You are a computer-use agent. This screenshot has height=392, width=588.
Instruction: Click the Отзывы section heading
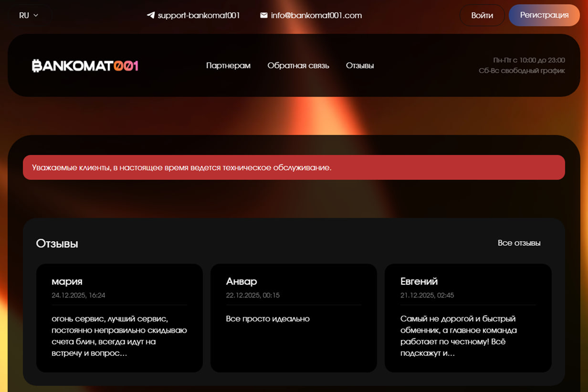click(57, 243)
